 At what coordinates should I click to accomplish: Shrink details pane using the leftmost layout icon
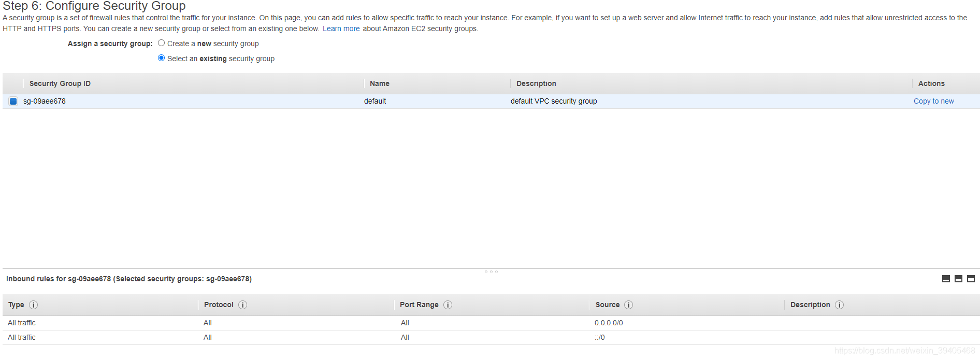[946, 279]
